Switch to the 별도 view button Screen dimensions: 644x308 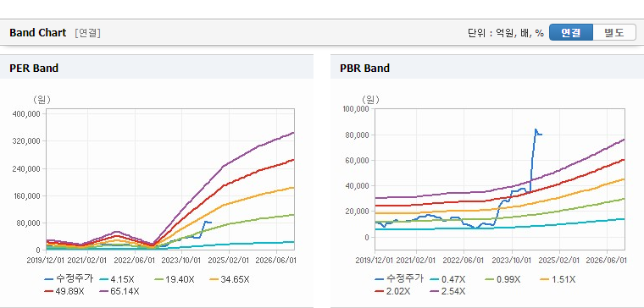[x=614, y=32]
